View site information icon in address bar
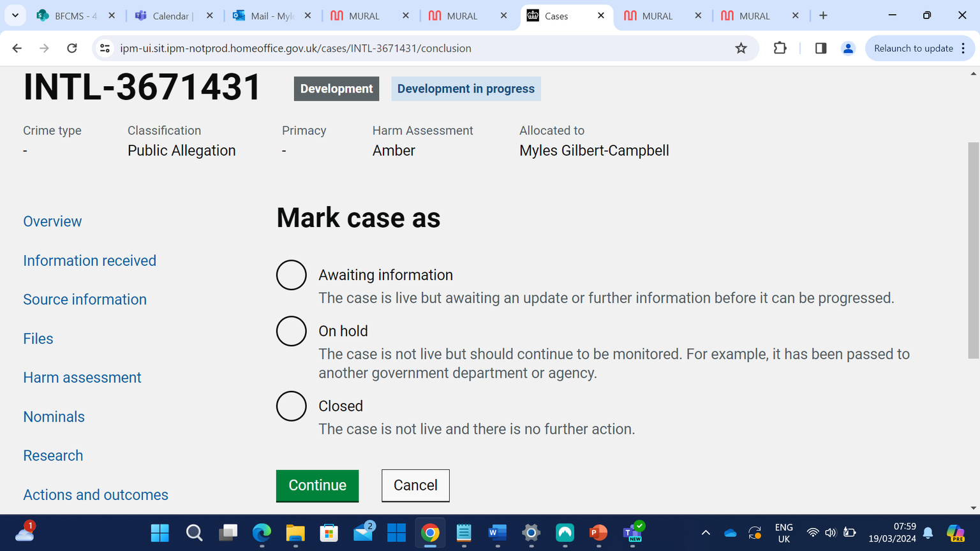Viewport: 980px width, 551px height. [105, 48]
